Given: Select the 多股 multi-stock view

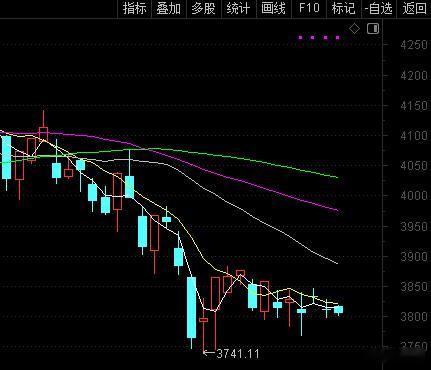Looking at the screenshot, I should coord(203,8).
